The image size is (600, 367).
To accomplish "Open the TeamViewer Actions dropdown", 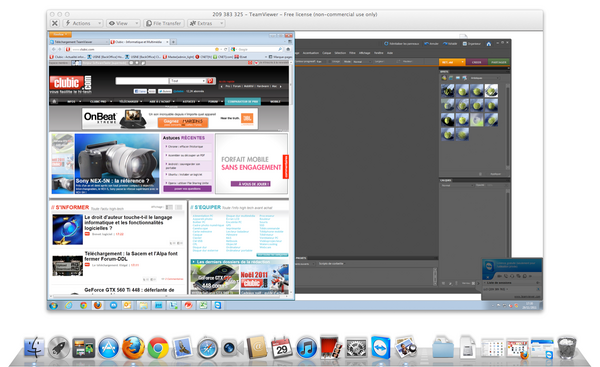I will 83,23.
